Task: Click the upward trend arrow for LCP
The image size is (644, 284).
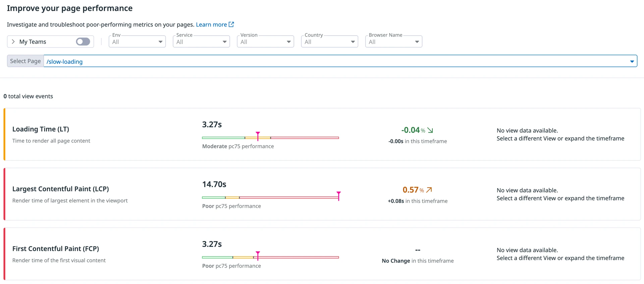Action: [429, 190]
